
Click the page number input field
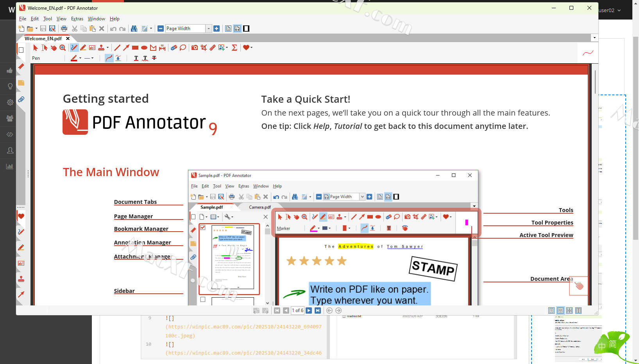(297, 310)
